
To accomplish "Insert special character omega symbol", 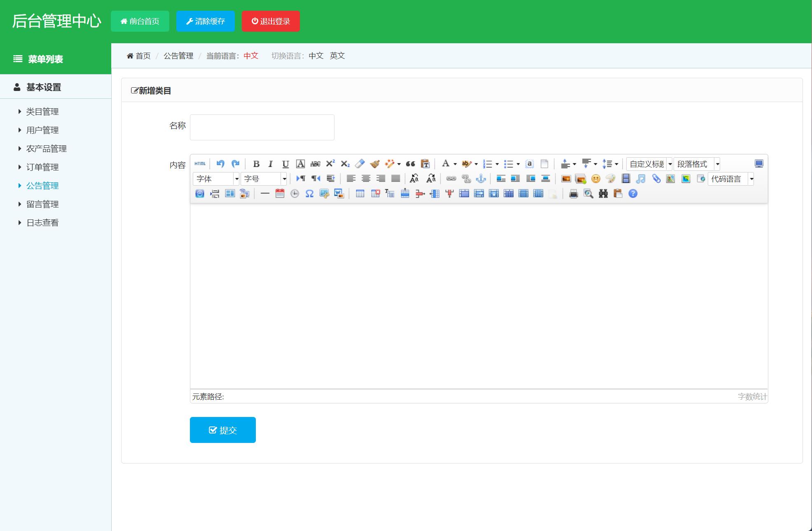I will tap(309, 193).
